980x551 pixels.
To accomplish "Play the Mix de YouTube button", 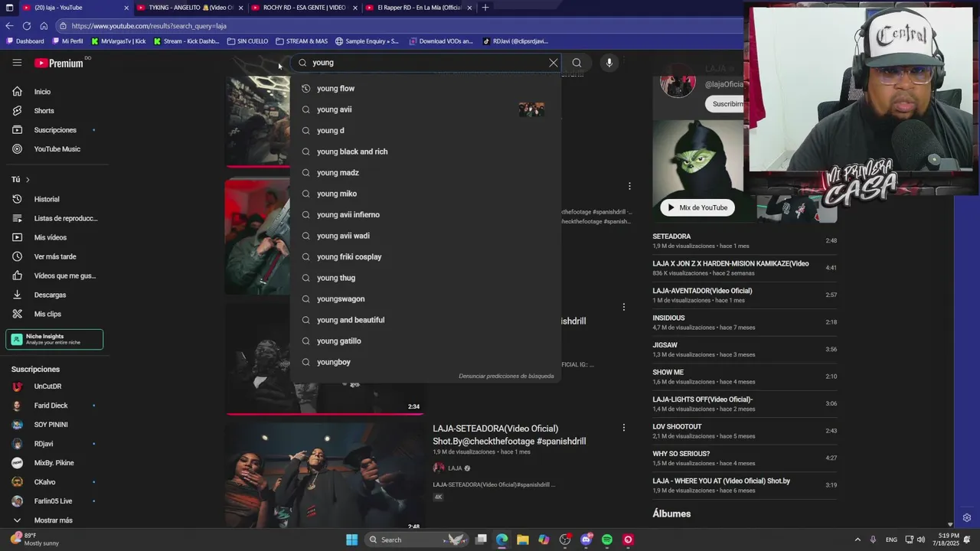I will 697,207.
